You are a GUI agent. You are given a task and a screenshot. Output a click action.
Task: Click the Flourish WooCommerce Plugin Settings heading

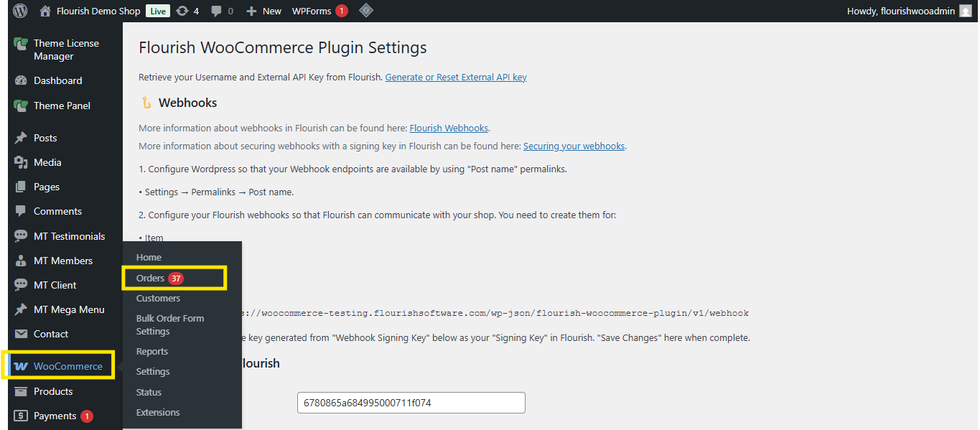[x=283, y=47]
